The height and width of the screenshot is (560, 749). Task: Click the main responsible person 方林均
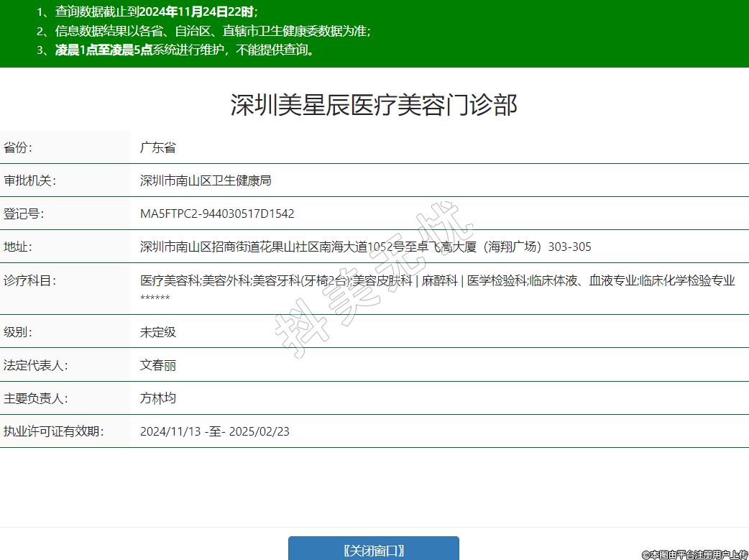point(158,398)
